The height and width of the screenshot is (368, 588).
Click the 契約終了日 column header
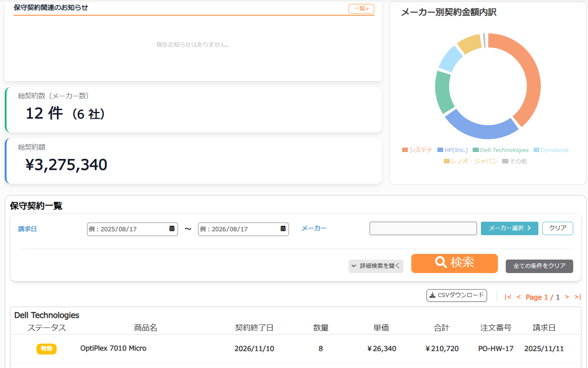click(x=254, y=328)
